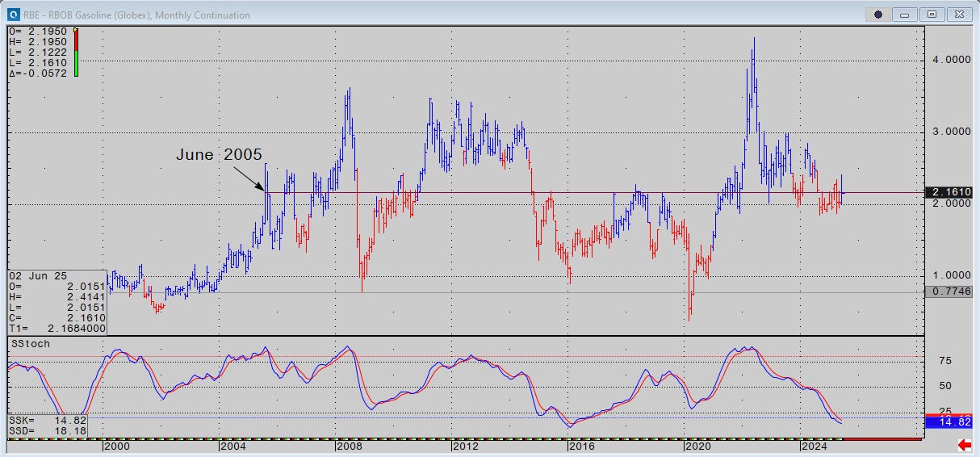Click the 1.0000 price axis label
Image resolution: width=980 pixels, height=457 pixels.
(x=952, y=275)
